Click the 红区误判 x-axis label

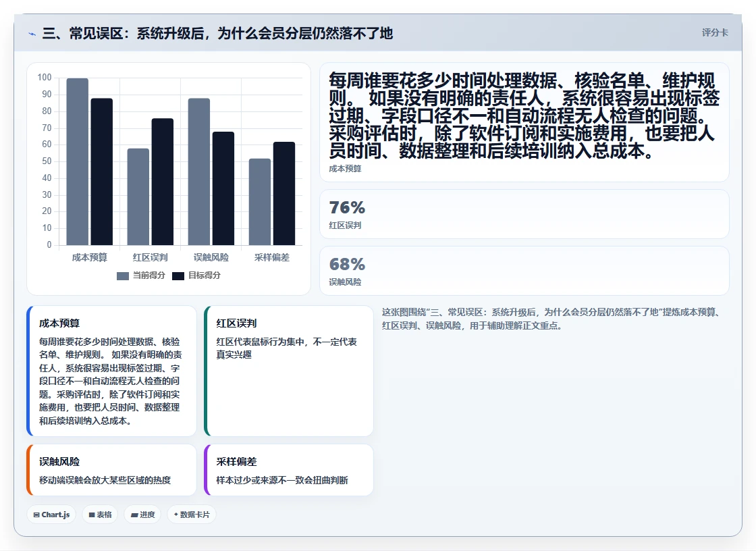(150, 258)
